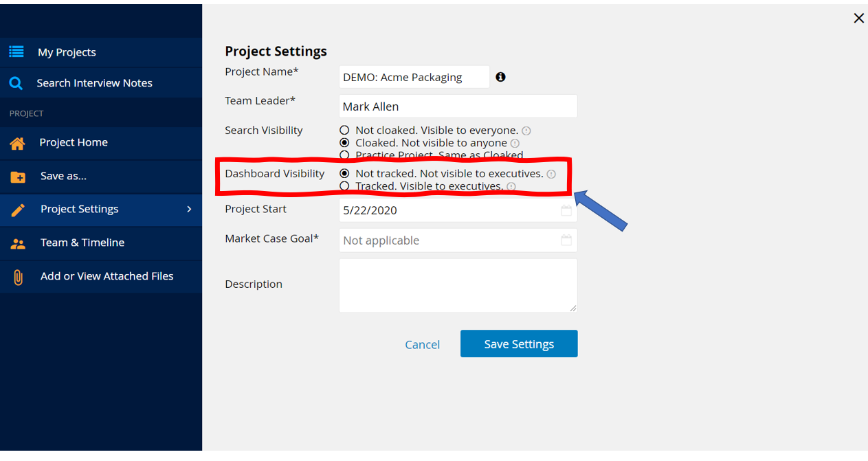The height and width of the screenshot is (461, 868).
Task: Open Market Case Goal calendar picker
Action: pos(566,240)
